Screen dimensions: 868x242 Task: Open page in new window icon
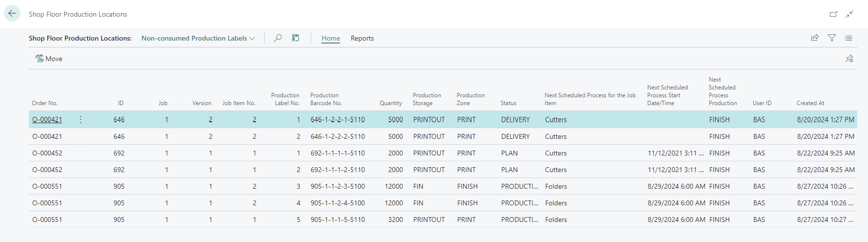pos(833,14)
